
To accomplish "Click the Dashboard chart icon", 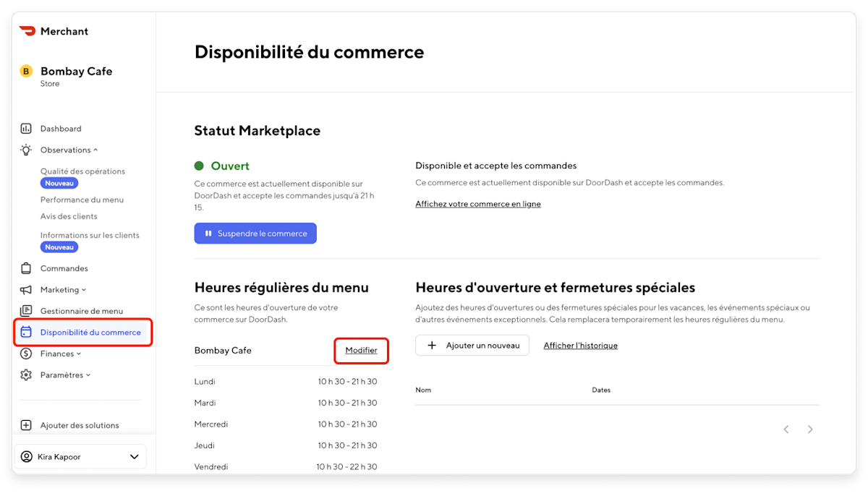I will [26, 129].
